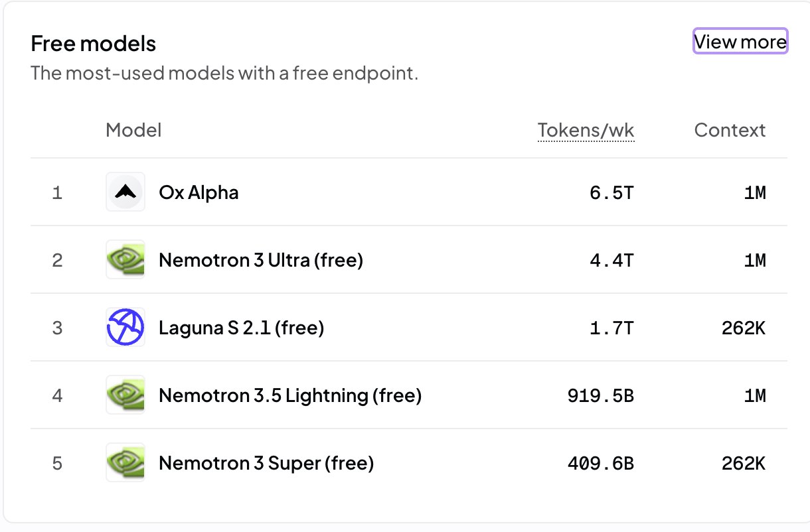Click the 262K context for Laguna

coord(744,328)
